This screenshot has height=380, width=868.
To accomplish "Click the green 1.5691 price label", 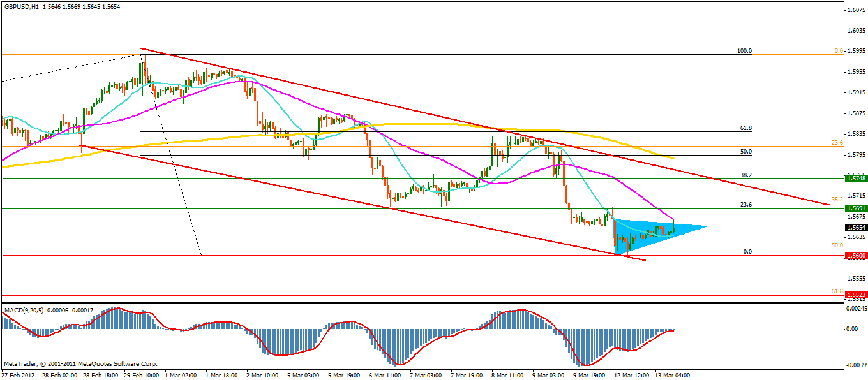I will 855,208.
